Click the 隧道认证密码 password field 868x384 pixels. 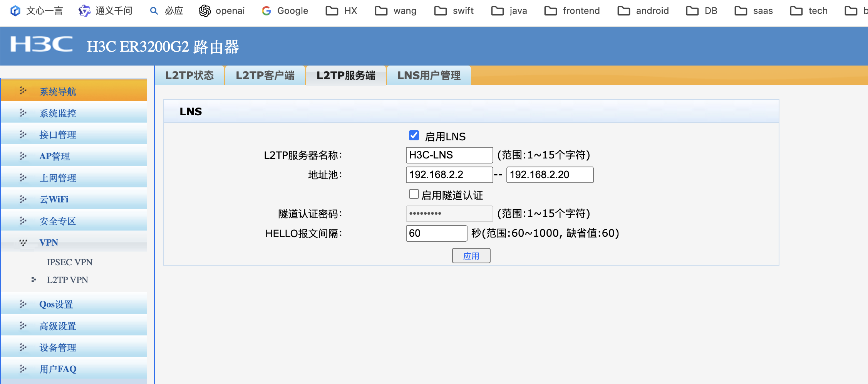449,214
